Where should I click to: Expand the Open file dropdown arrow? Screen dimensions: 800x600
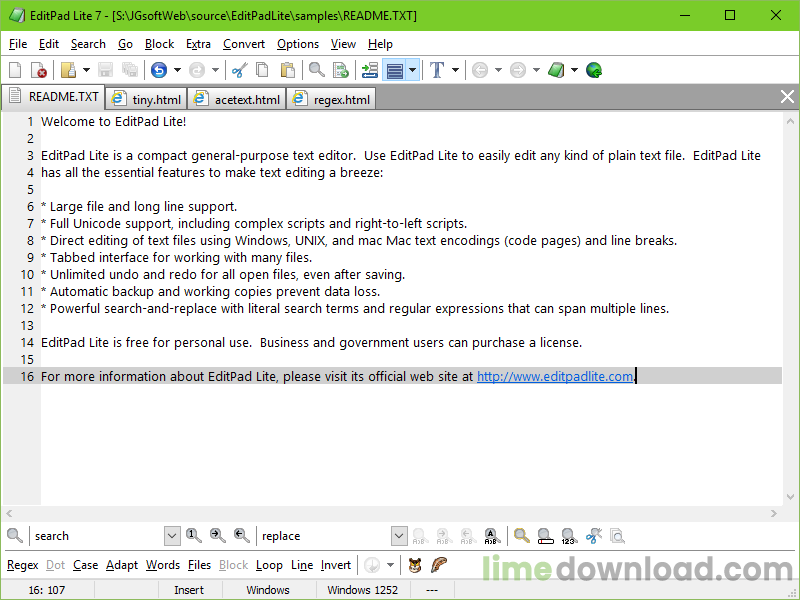(86, 70)
